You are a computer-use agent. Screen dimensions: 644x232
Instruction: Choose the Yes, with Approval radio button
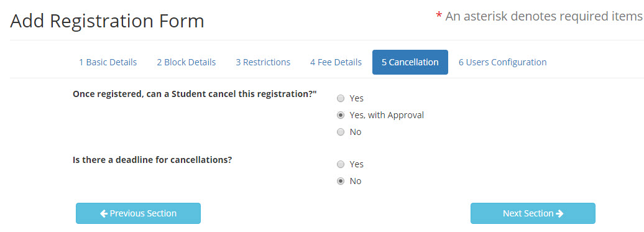(341, 116)
